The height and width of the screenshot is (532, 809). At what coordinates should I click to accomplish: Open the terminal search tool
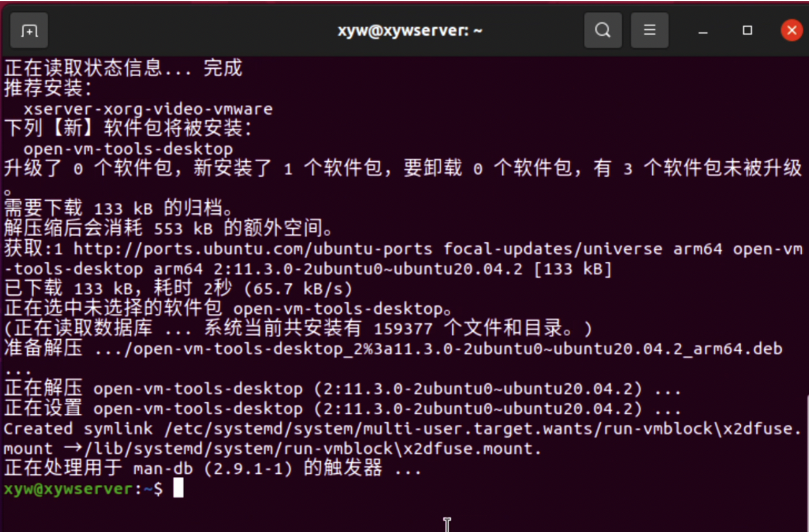[x=602, y=30]
